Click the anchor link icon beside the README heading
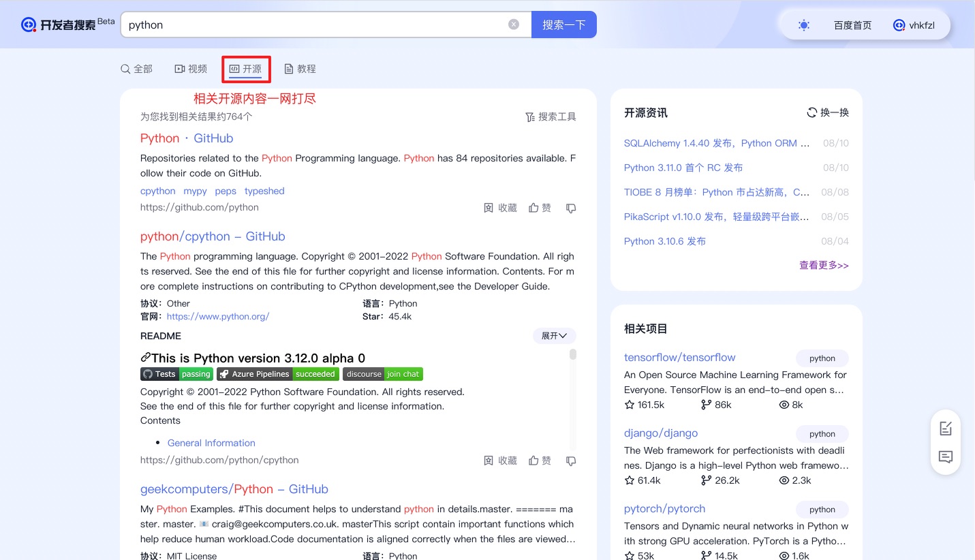975x560 pixels. (x=145, y=357)
